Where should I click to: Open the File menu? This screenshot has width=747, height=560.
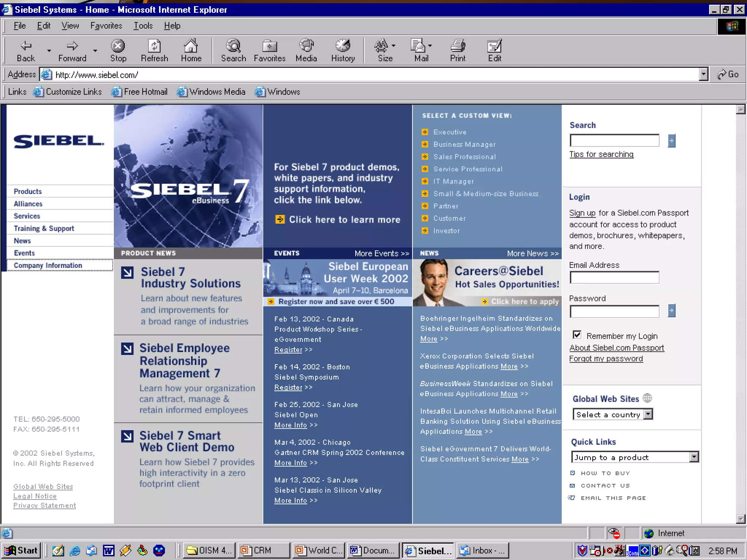coord(20,26)
